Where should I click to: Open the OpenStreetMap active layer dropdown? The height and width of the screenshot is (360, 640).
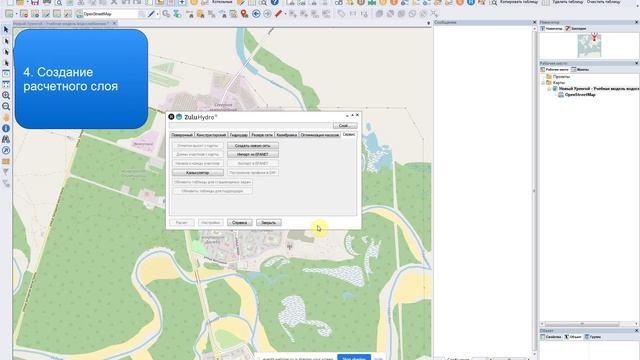click(111, 14)
